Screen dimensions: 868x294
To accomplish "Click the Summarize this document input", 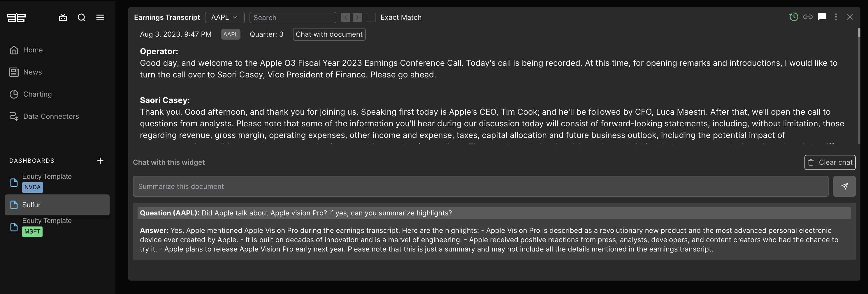I will click(480, 186).
